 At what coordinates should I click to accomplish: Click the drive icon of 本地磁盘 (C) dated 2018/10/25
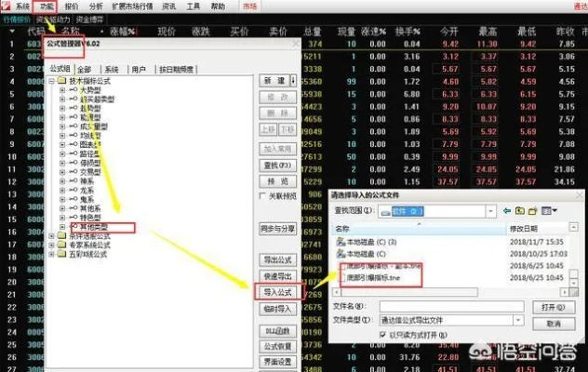(341, 254)
